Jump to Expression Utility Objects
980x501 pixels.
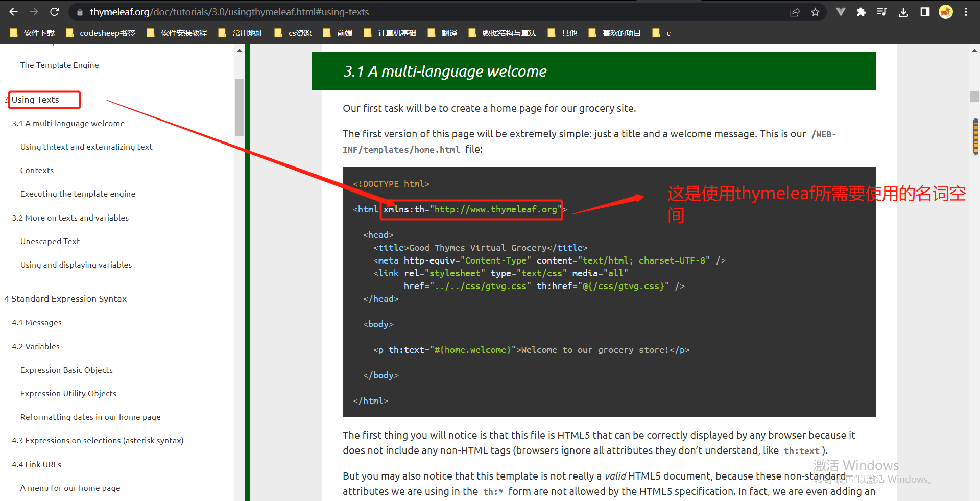point(68,393)
